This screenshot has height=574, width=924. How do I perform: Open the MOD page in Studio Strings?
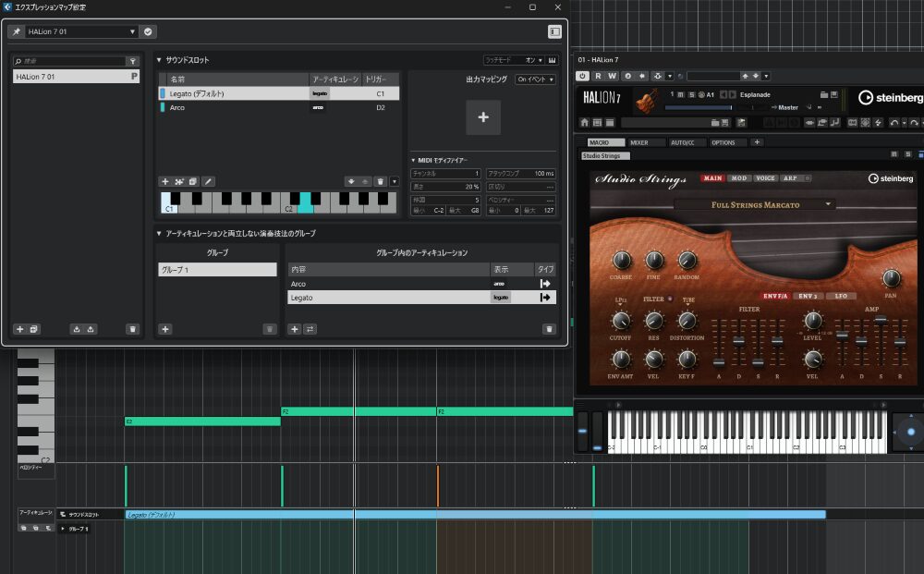(x=739, y=178)
